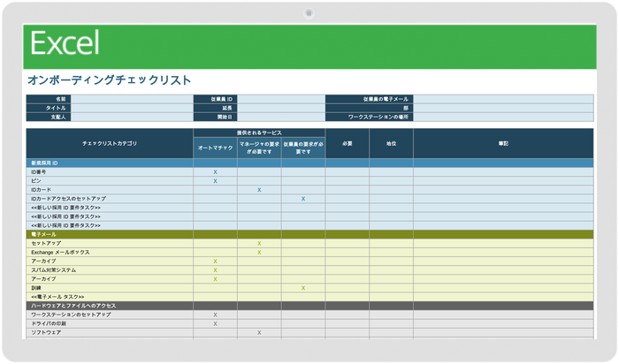Viewport: 619px width, 364px height.
Task: Toggle the X mark in 訓練 row
Action: click(x=303, y=287)
